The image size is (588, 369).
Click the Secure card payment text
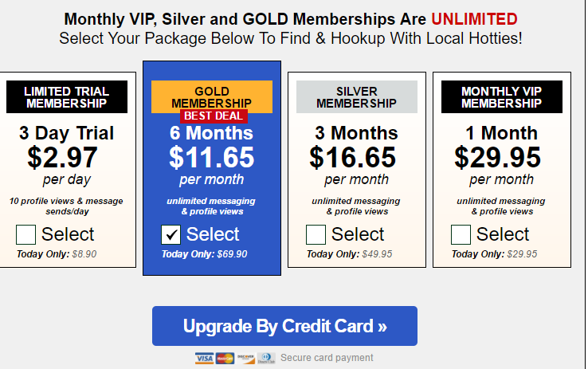click(327, 358)
